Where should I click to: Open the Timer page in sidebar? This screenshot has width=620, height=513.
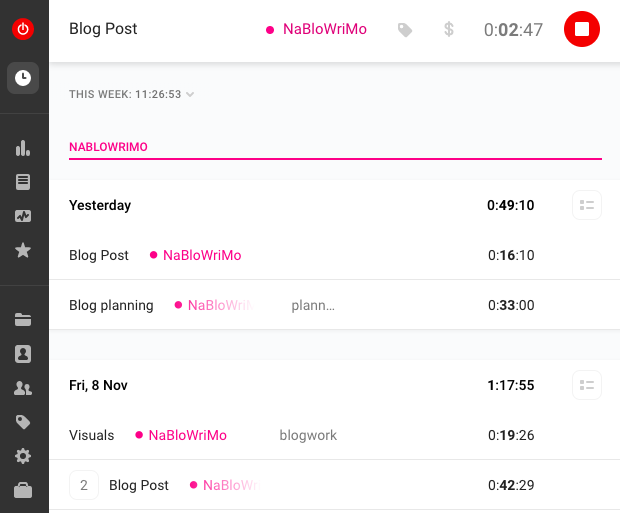tap(23, 78)
